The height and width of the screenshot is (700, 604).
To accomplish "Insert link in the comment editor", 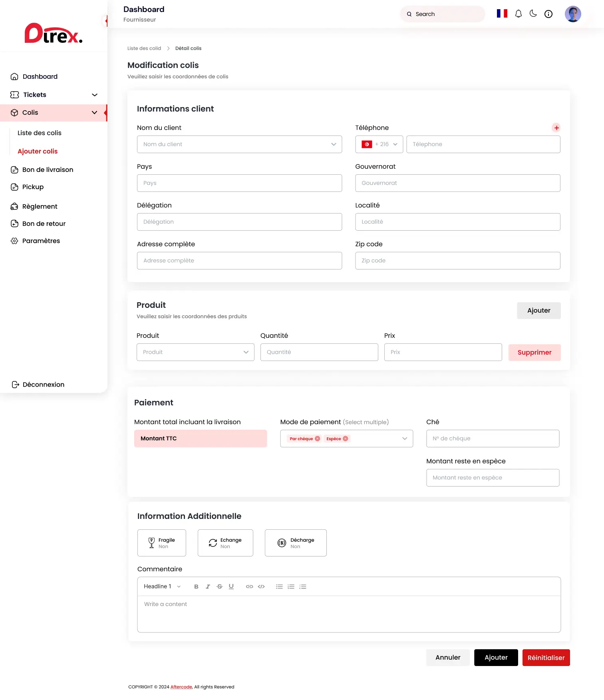I will pos(249,586).
